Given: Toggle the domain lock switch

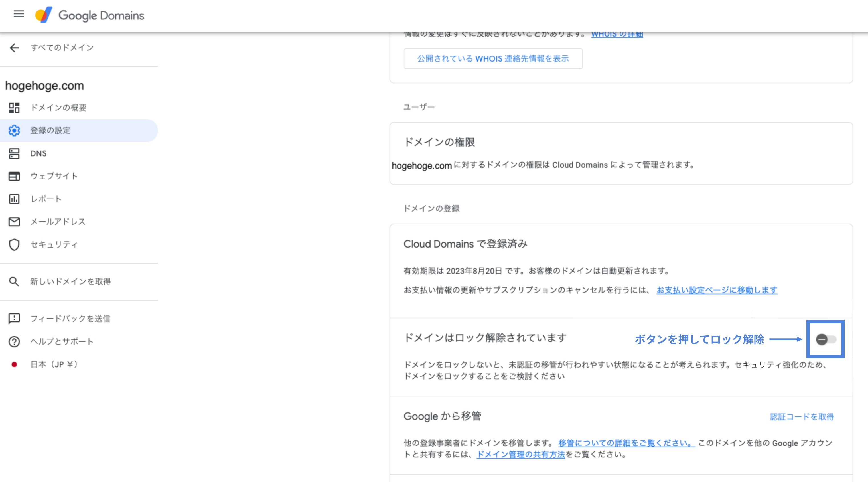Looking at the screenshot, I should point(826,339).
